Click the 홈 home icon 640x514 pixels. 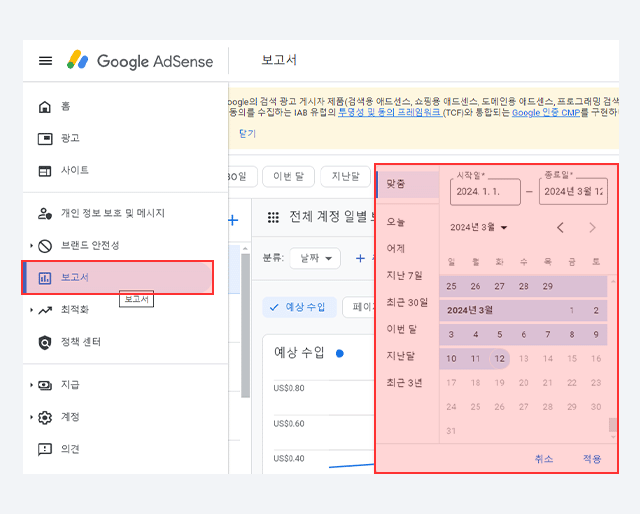pos(45,107)
